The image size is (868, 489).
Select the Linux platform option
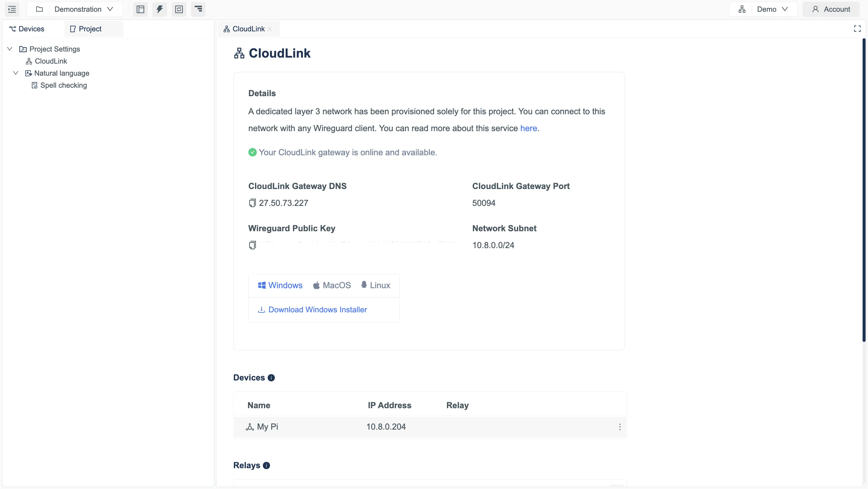[375, 285]
